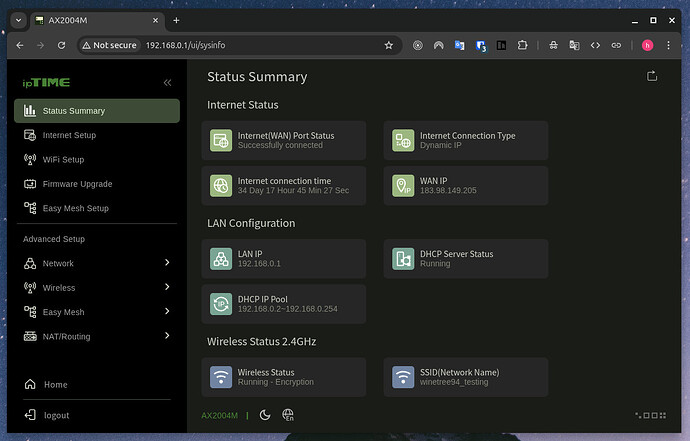Click Internet connection time globe-clock icon

pos(221,186)
